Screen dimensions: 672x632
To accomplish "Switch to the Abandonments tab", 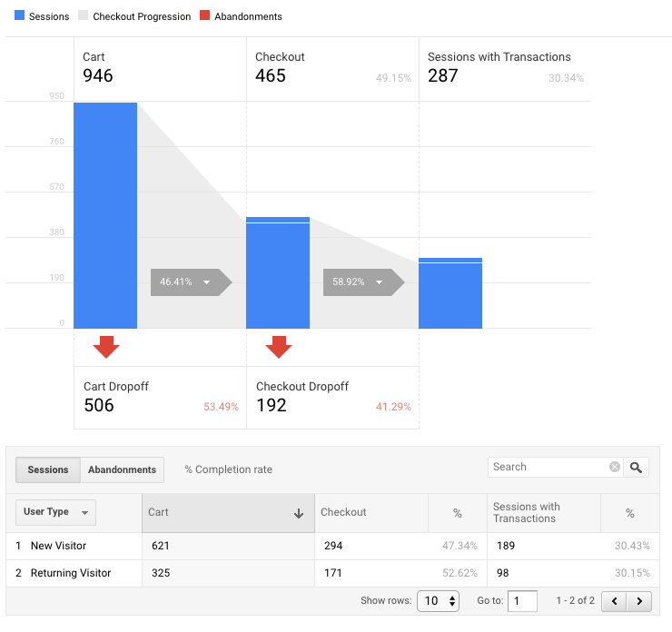I will (123, 469).
